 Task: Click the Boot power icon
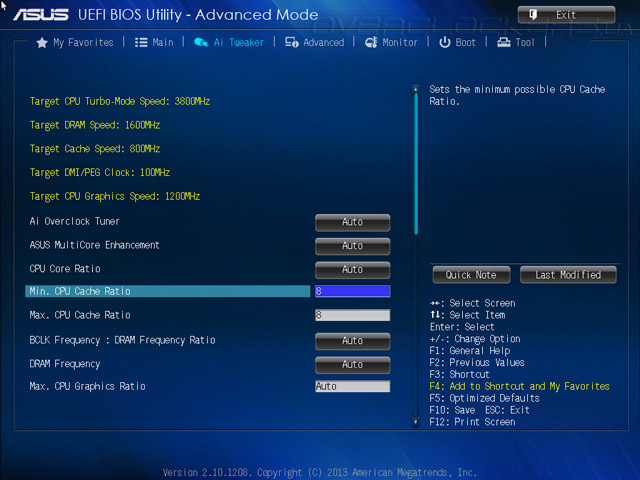pos(444,42)
